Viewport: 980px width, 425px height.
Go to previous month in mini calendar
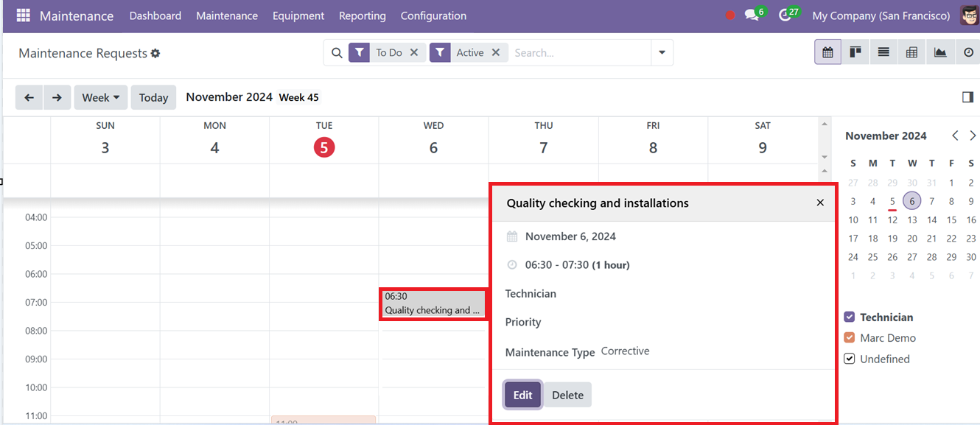955,136
